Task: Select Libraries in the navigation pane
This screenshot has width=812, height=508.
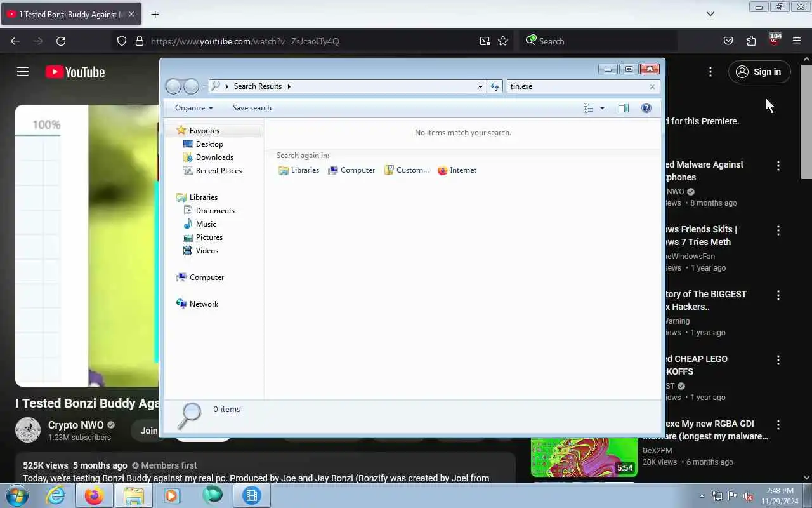Action: tap(203, 197)
